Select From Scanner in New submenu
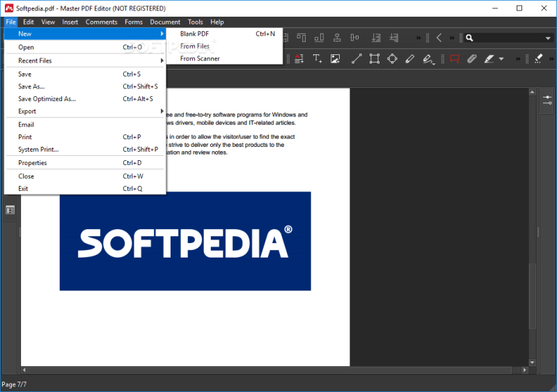The width and height of the screenshot is (557, 392). point(224,58)
